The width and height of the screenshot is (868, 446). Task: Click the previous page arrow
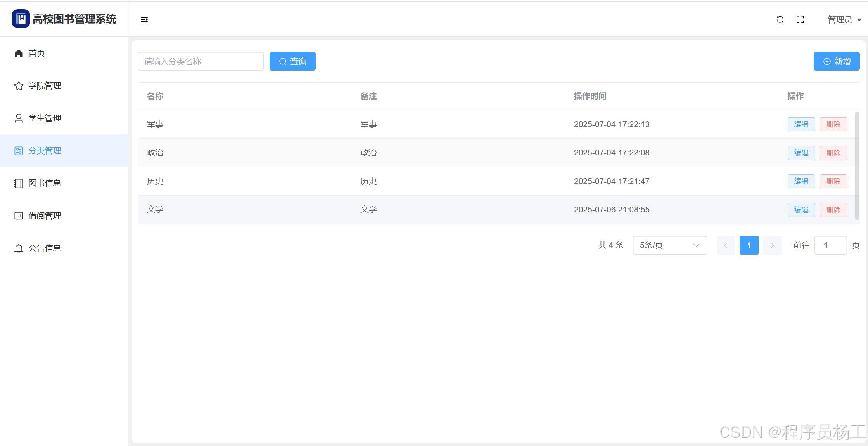(726, 245)
